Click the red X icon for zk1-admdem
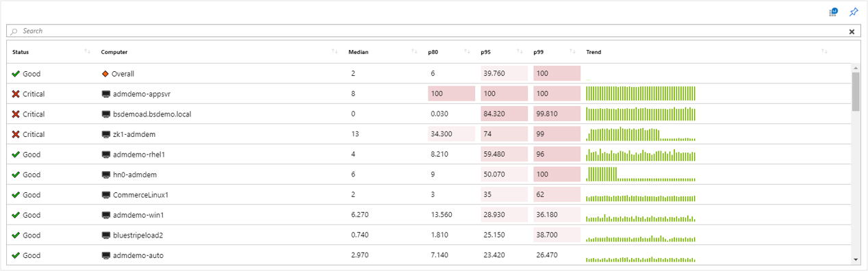 tap(16, 134)
